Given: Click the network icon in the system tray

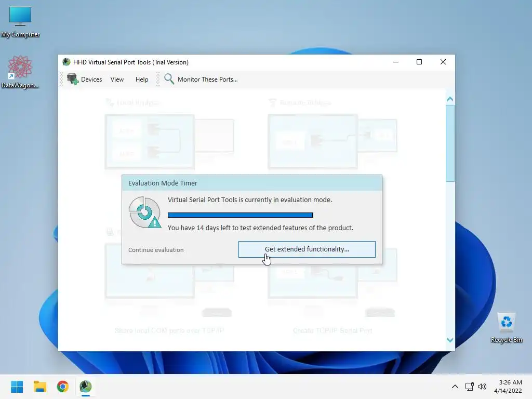Looking at the screenshot, I should (x=469, y=387).
